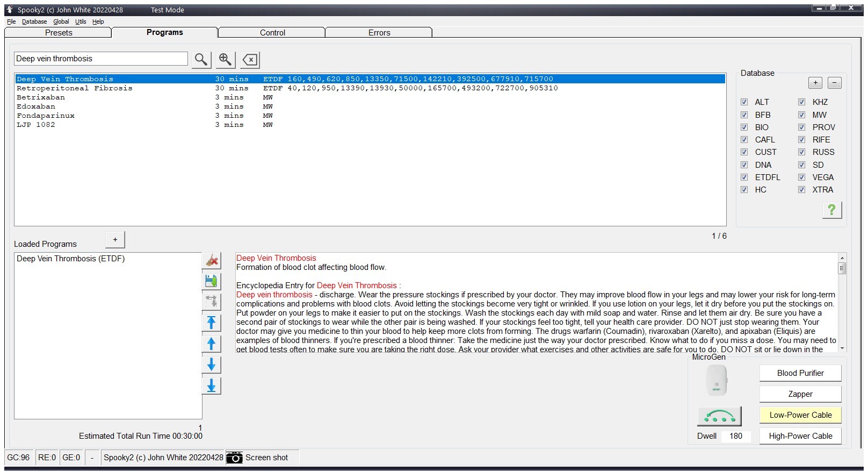Toggle the DNA database checkbox
Image resolution: width=868 pixels, height=471 pixels.
[744, 165]
